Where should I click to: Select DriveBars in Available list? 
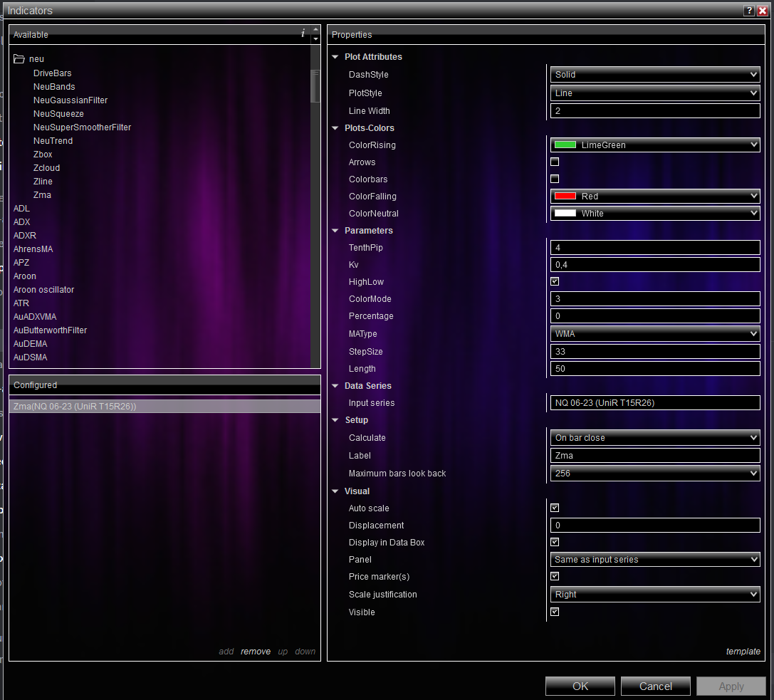click(x=52, y=73)
